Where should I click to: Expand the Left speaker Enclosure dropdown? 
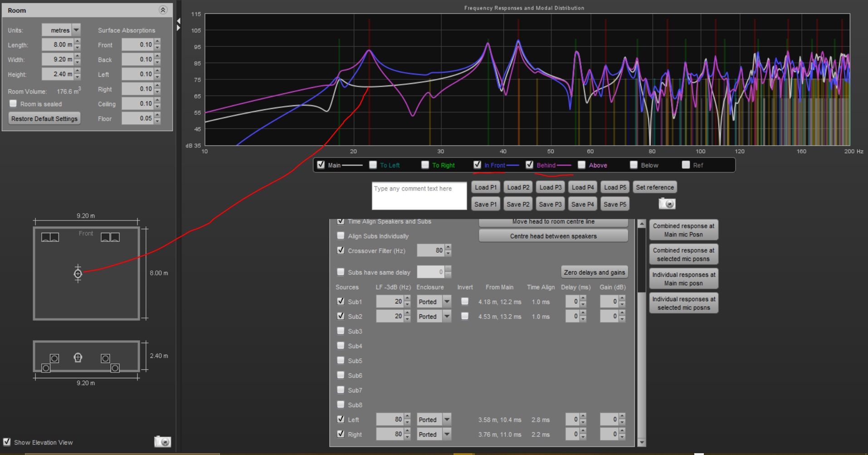(447, 420)
